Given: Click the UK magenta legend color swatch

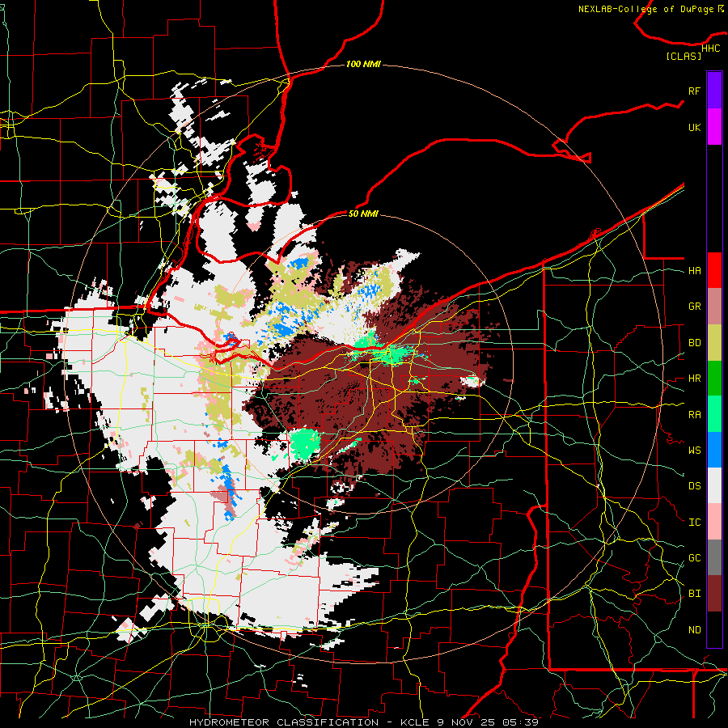Looking at the screenshot, I should pos(714,127).
